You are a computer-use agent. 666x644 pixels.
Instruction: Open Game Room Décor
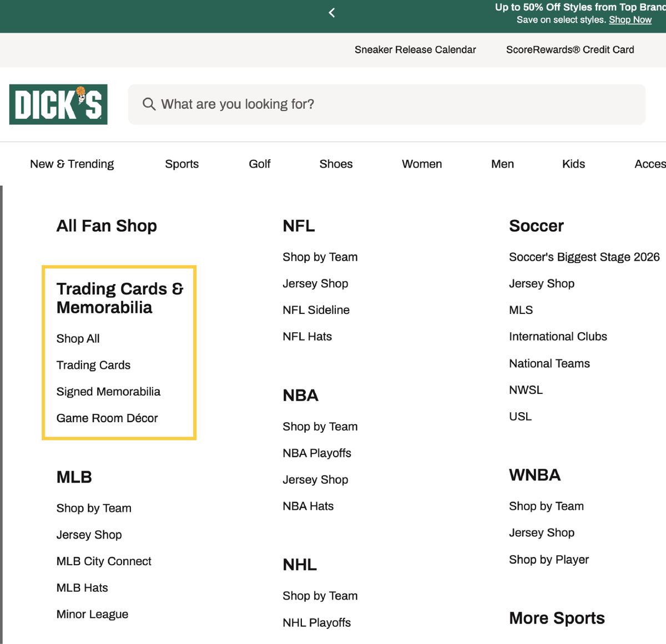click(x=107, y=418)
